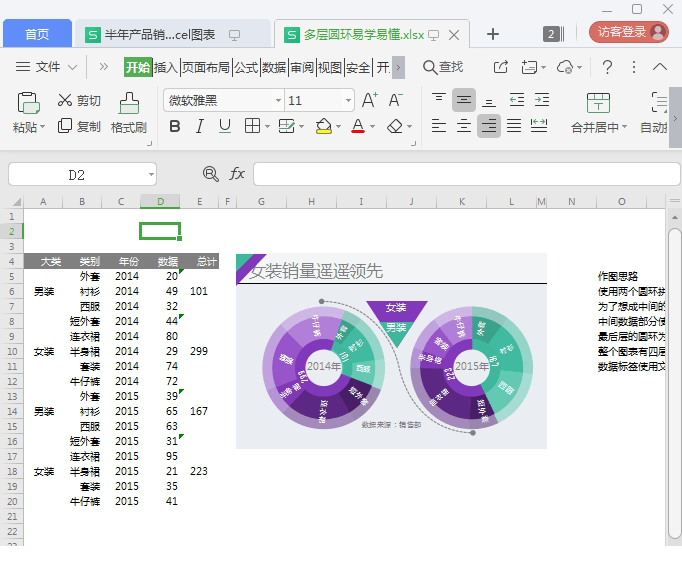The image size is (682, 567).
Task: Click the eraser clear-format icon
Action: pyautogui.click(x=395, y=127)
